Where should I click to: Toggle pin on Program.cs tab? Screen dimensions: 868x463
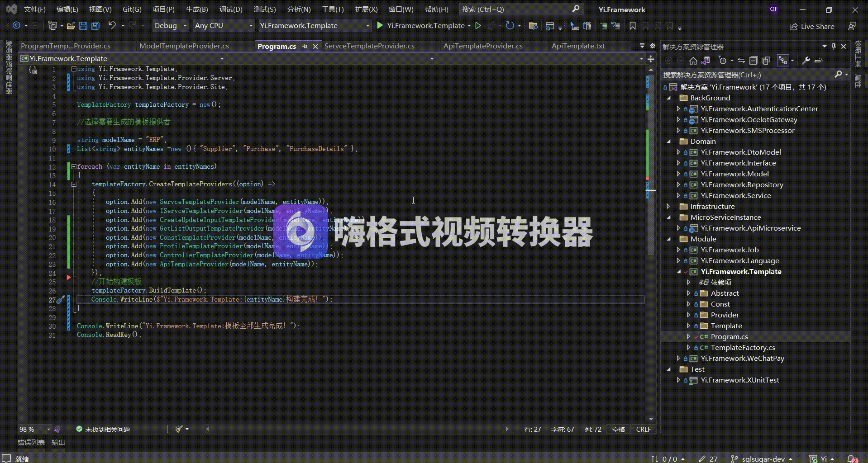(305, 46)
